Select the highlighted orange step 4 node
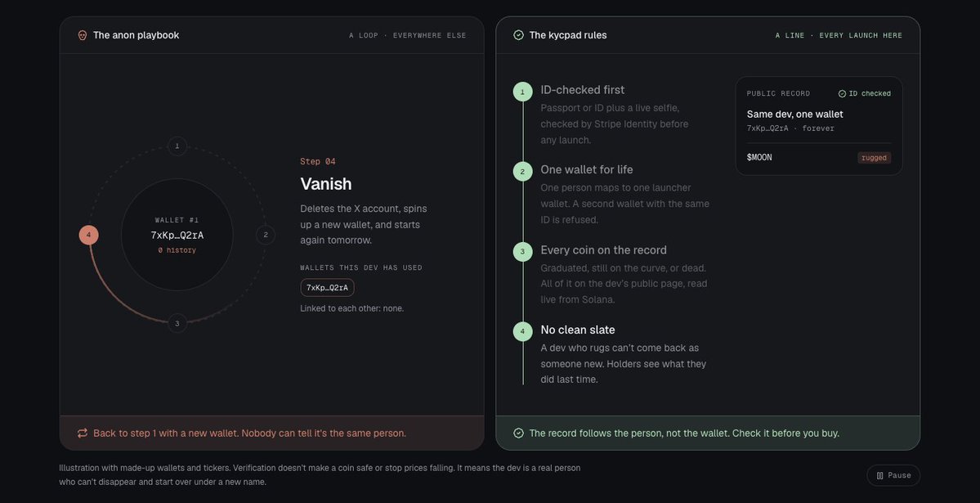The height and width of the screenshot is (503, 980). coord(89,236)
